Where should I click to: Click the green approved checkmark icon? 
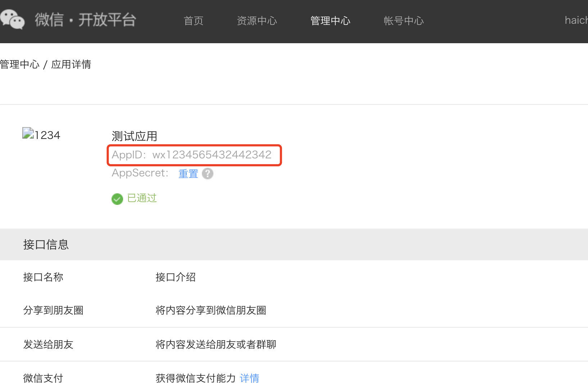[117, 199]
